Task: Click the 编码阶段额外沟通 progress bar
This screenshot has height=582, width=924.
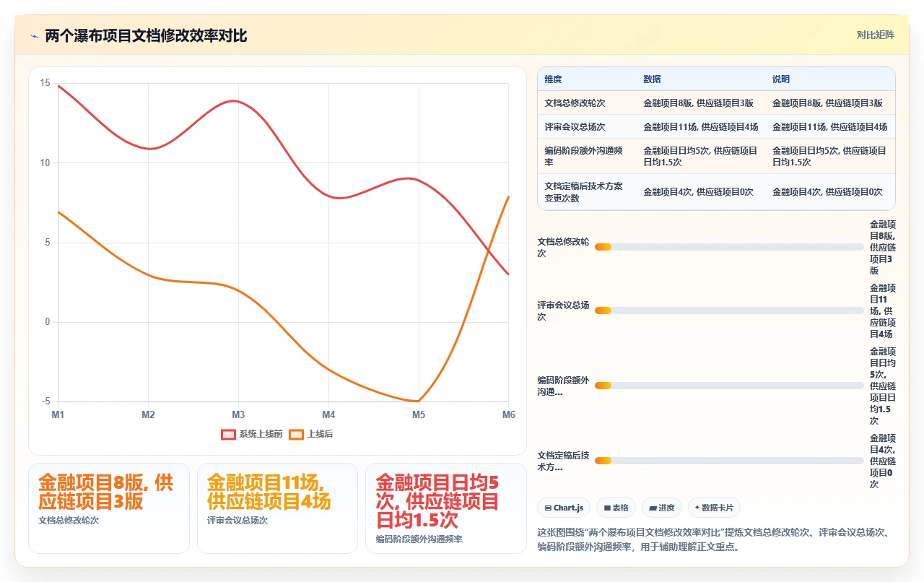Action: click(x=729, y=386)
